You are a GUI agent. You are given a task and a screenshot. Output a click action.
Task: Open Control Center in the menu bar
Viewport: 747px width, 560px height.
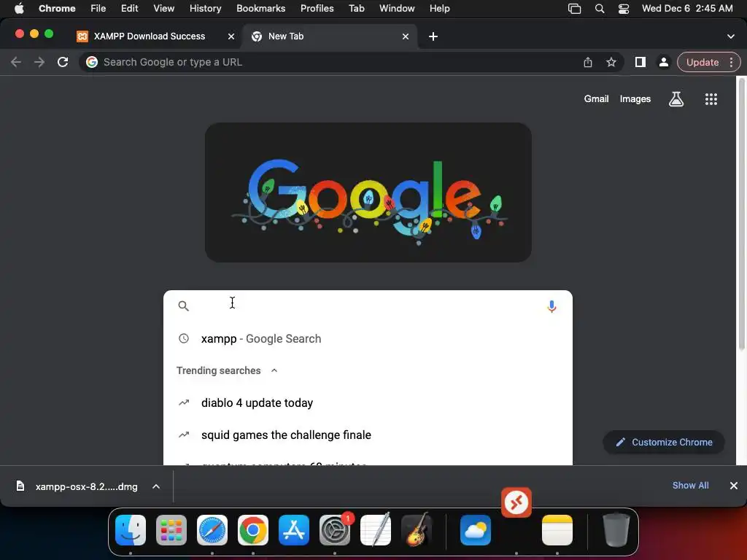pos(624,9)
